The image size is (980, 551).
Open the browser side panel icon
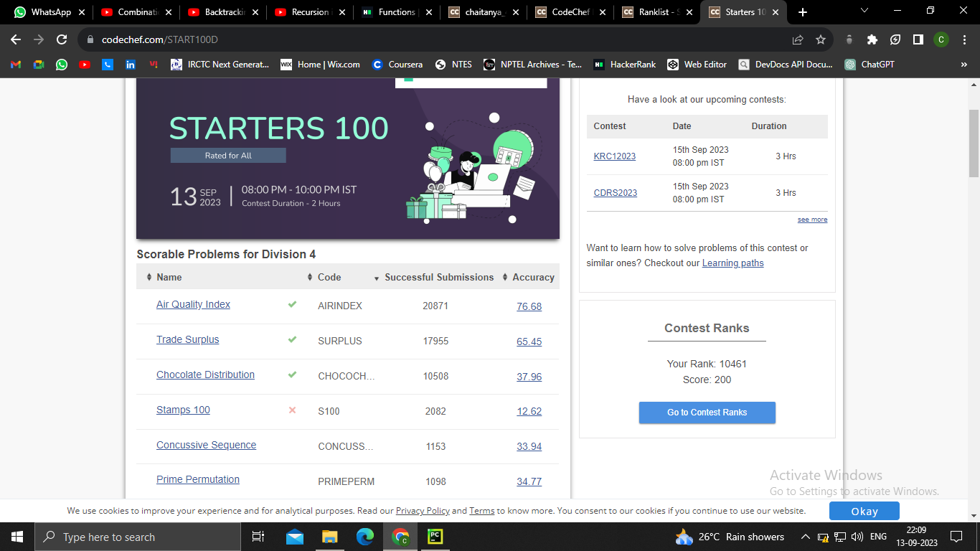click(918, 39)
